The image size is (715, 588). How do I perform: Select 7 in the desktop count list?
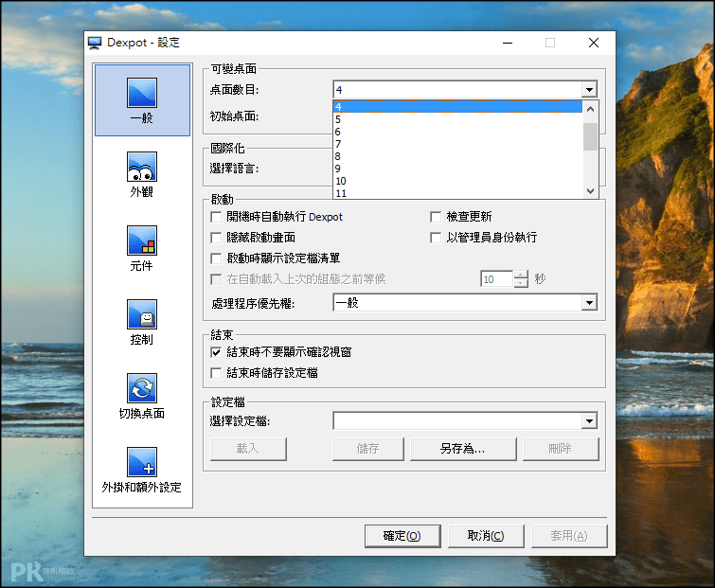point(457,144)
